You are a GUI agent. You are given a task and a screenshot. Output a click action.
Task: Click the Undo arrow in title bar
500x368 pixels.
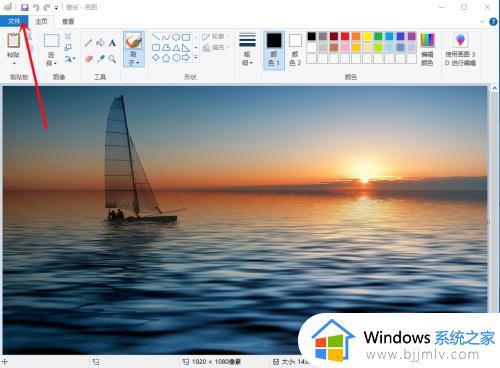pos(36,7)
